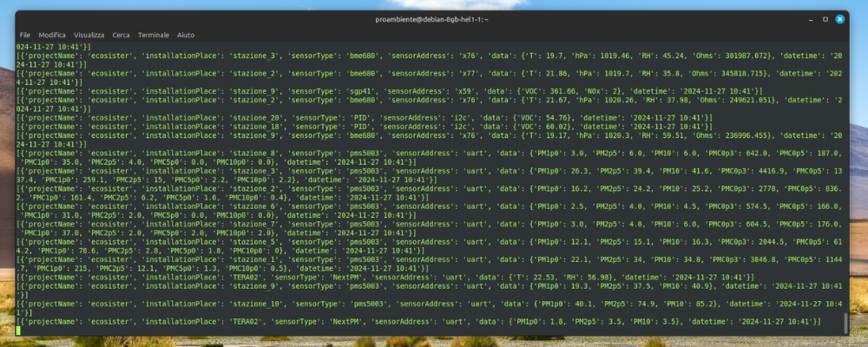This screenshot has height=347, width=868.
Task: Close the terminal with the blue X button
Action: pyautogui.click(x=840, y=18)
